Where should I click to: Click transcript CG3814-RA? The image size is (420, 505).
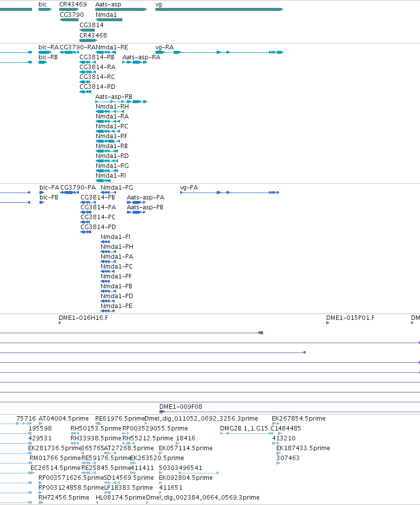pyautogui.click(x=88, y=72)
